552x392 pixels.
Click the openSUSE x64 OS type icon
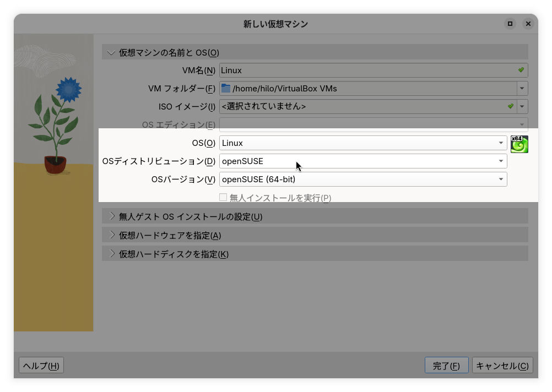pyautogui.click(x=519, y=144)
